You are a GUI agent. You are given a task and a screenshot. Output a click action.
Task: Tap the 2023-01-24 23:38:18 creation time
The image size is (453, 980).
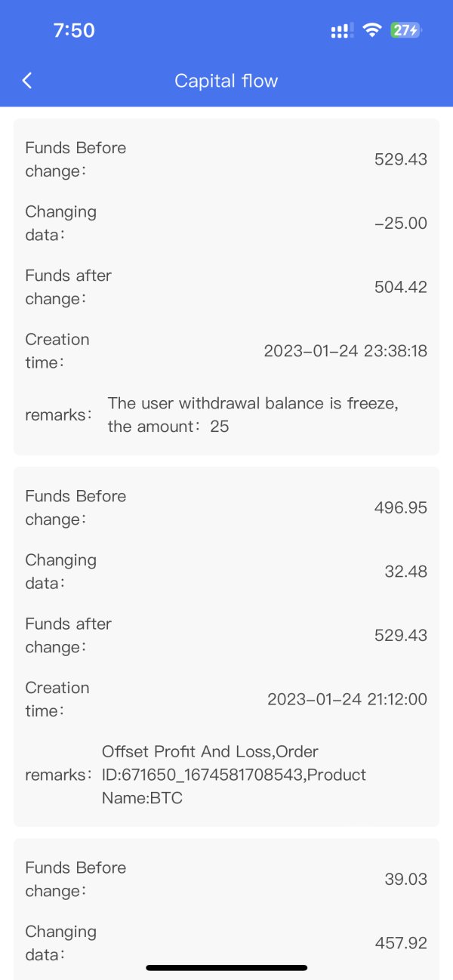pos(345,351)
